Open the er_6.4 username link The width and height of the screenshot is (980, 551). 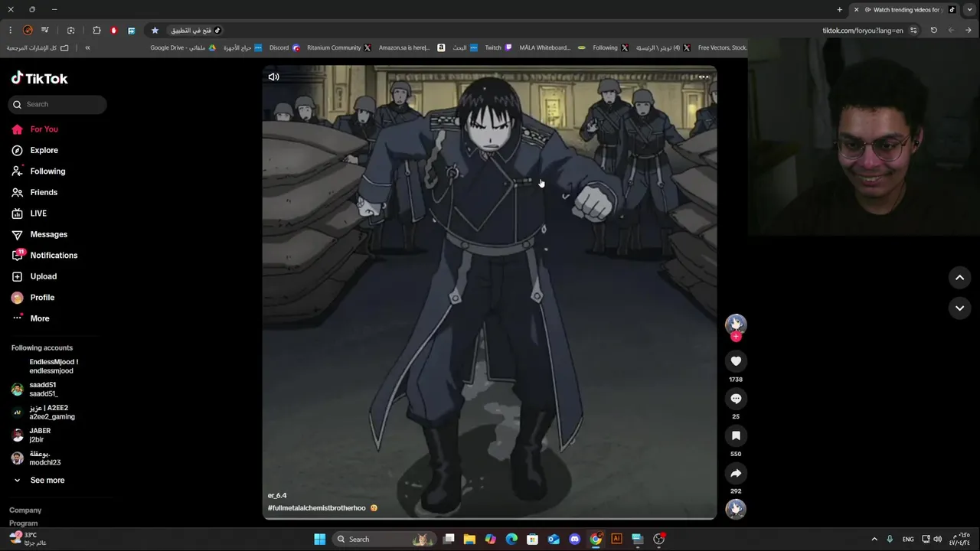277,495
